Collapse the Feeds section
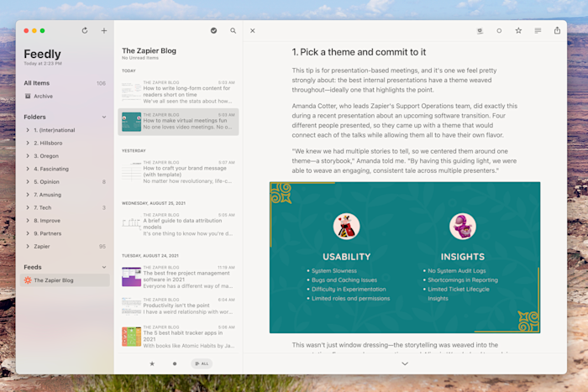Viewport: 588px width, 392px height. click(x=104, y=267)
